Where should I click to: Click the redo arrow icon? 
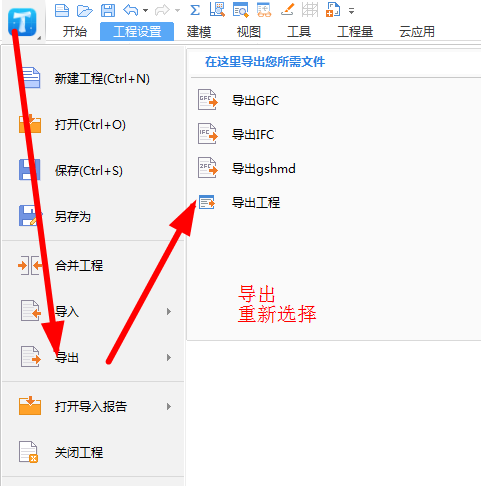coord(162,11)
